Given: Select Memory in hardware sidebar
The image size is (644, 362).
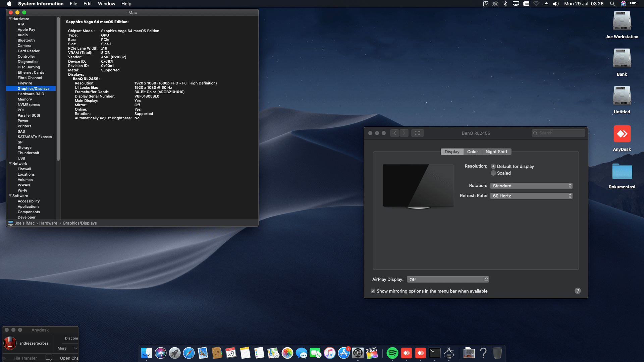Looking at the screenshot, I should pyautogui.click(x=25, y=99).
